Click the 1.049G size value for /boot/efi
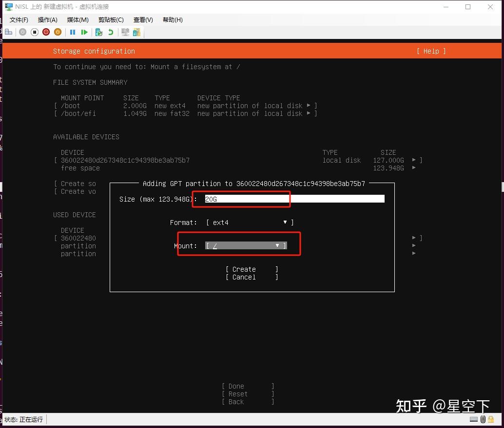The height and width of the screenshot is (428, 504). (x=135, y=113)
